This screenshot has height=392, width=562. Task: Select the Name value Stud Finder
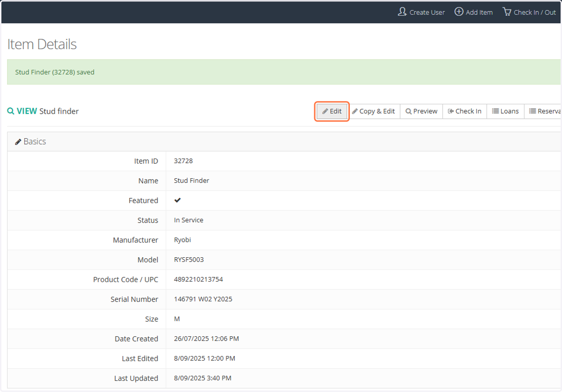(x=192, y=181)
